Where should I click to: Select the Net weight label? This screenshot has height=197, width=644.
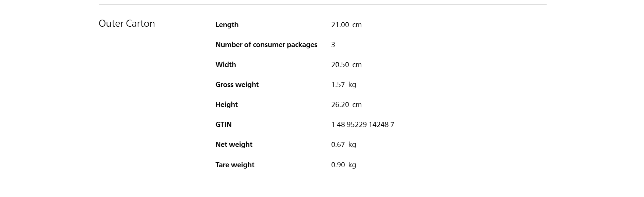click(234, 145)
